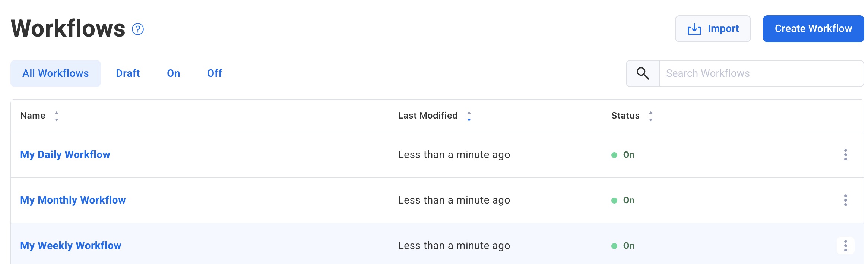Open My Weekly Workflow link
This screenshot has height=264, width=868.
pyautogui.click(x=70, y=245)
